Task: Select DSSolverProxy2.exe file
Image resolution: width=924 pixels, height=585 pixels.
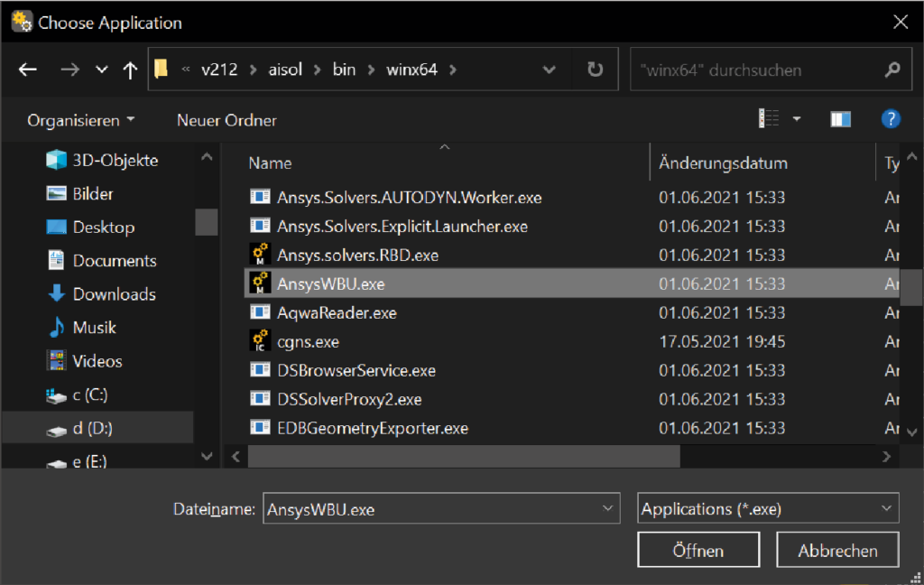Action: [x=349, y=400]
